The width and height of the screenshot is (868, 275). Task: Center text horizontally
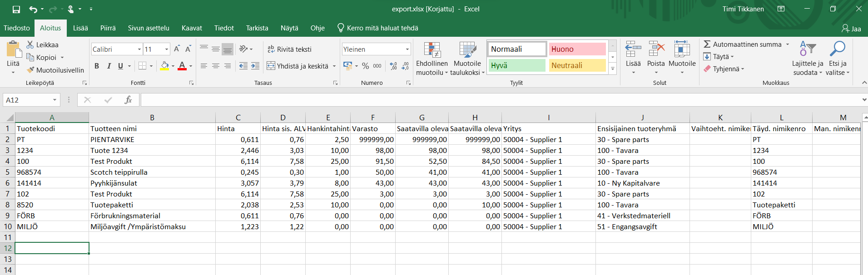[216, 66]
